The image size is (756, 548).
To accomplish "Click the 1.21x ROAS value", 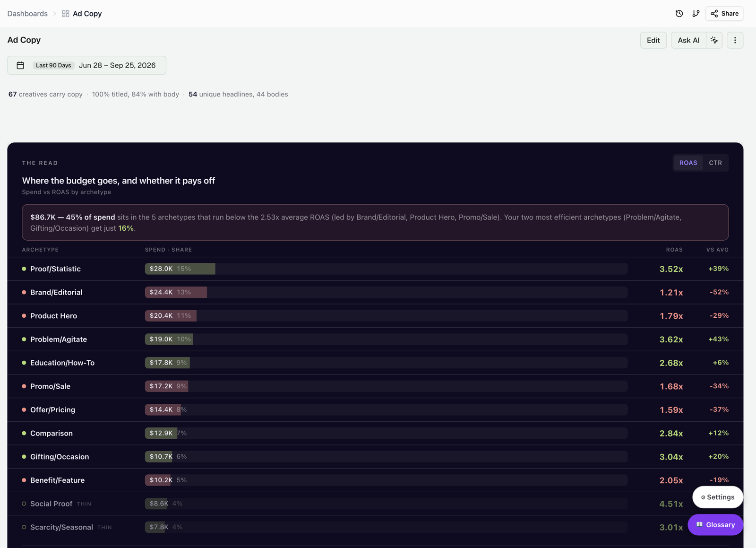I will click(x=671, y=293).
